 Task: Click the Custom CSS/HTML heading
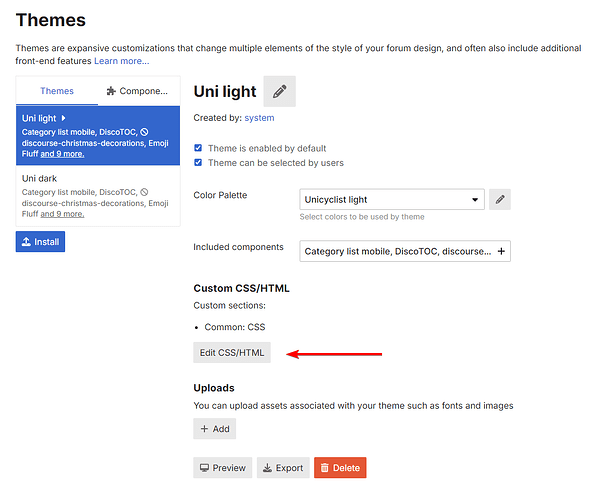point(241,288)
